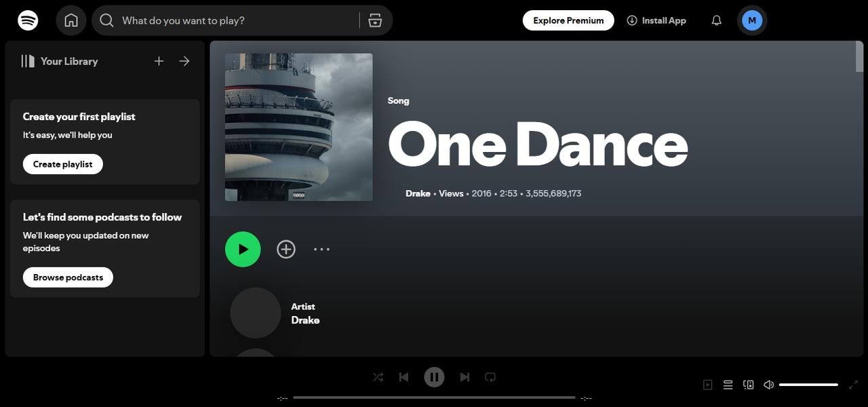
Task: Enable shuffle playback
Action: tap(378, 376)
